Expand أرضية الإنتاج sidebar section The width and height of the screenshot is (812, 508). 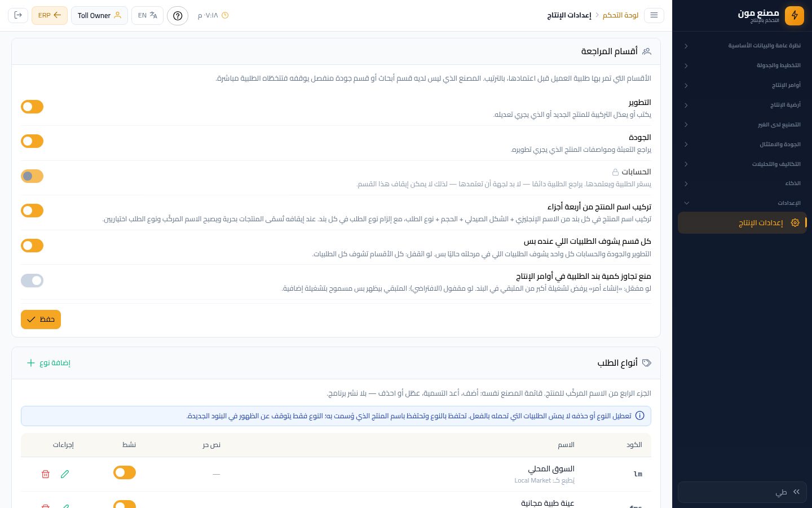(x=742, y=105)
